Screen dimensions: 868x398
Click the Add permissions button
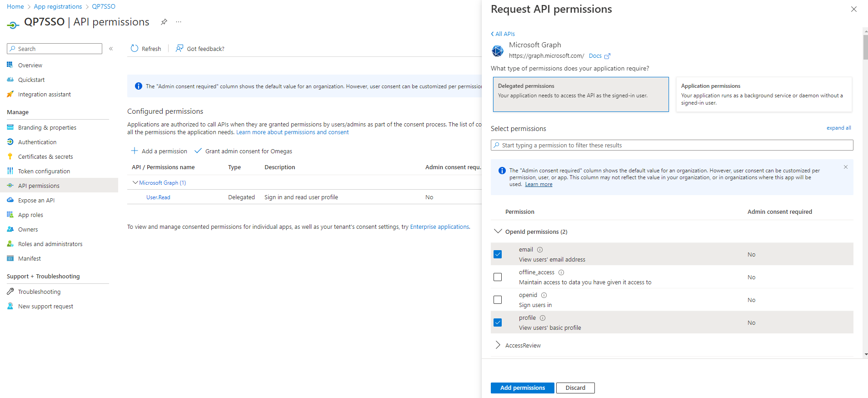tap(522, 388)
